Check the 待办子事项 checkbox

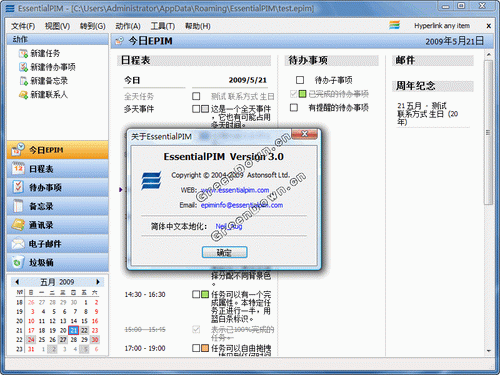coord(300,80)
